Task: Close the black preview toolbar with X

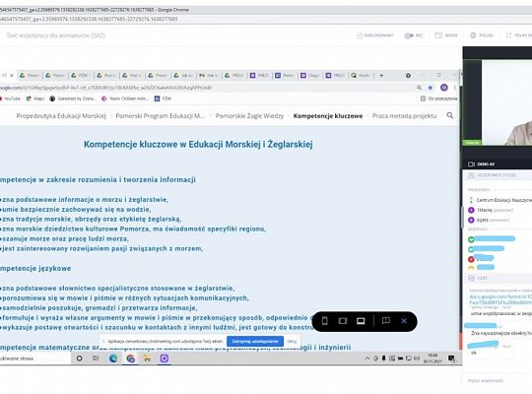Action: click(404, 321)
